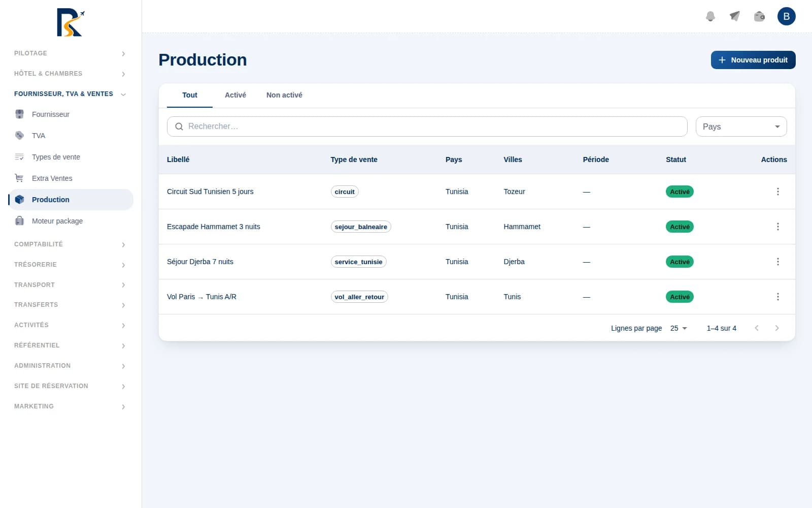This screenshot has width=812, height=508.
Task: Open Moteur package item
Action: point(71,221)
